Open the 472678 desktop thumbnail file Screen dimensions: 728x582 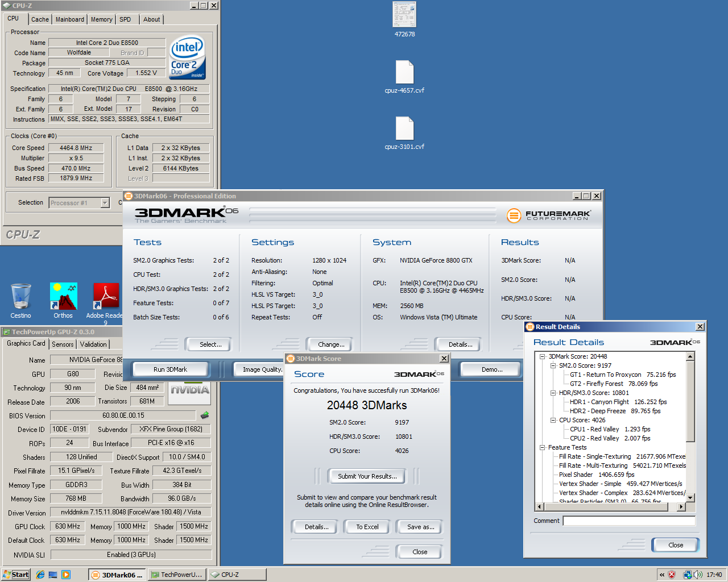(x=404, y=19)
